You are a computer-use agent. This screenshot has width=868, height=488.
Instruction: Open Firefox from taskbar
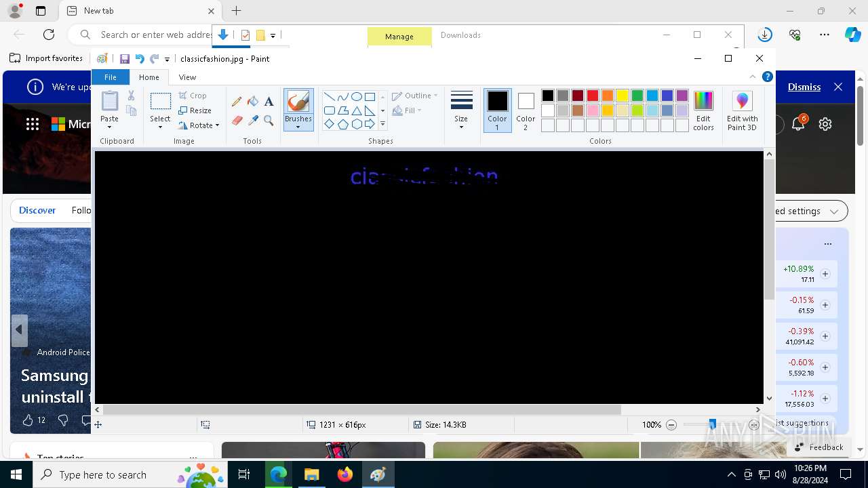point(344,474)
